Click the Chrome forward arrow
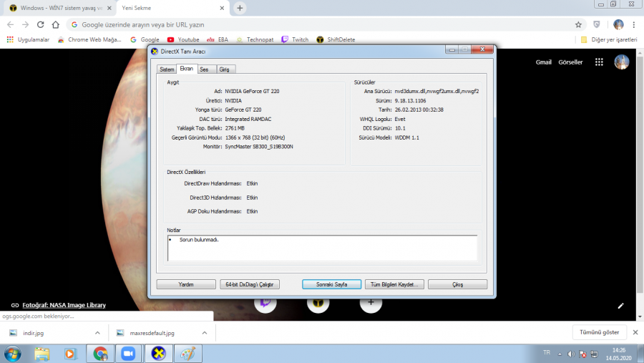This screenshot has width=644, height=363. tap(26, 24)
